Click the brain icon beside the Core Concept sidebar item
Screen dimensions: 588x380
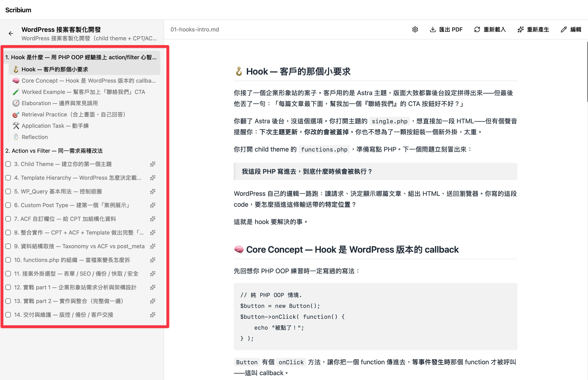pos(16,81)
